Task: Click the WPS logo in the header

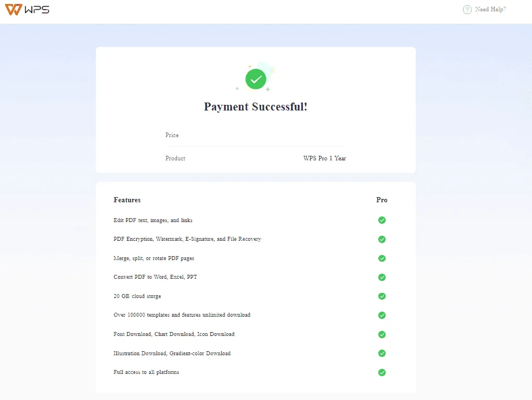Action: point(27,10)
